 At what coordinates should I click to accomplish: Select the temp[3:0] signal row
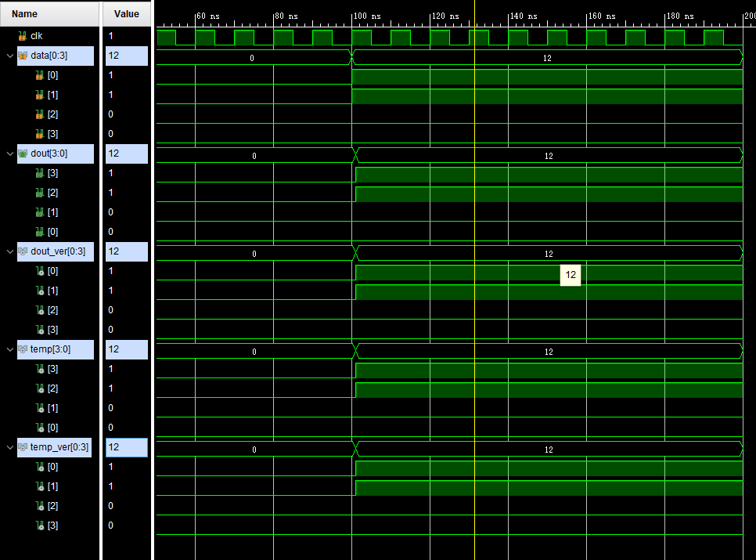pos(56,349)
